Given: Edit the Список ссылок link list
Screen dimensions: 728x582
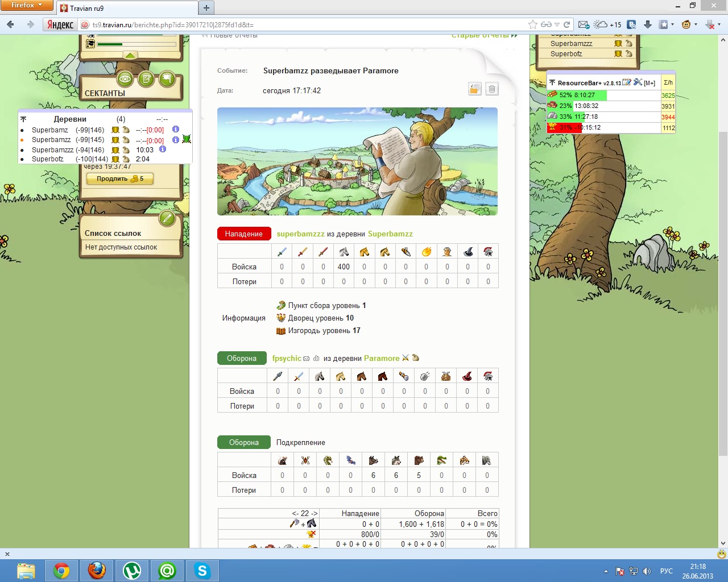Looking at the screenshot, I should coord(167,218).
